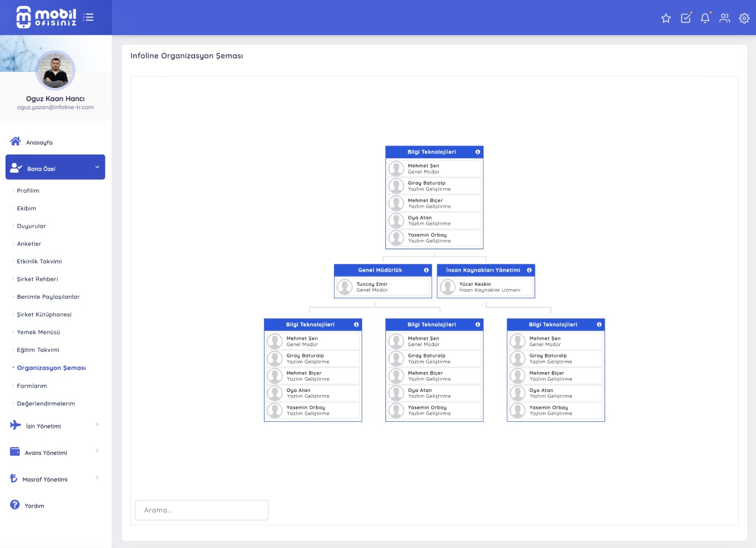Click info icon on bottom-left Bilgi Teknolojileri card
The image size is (756, 548).
tap(356, 325)
